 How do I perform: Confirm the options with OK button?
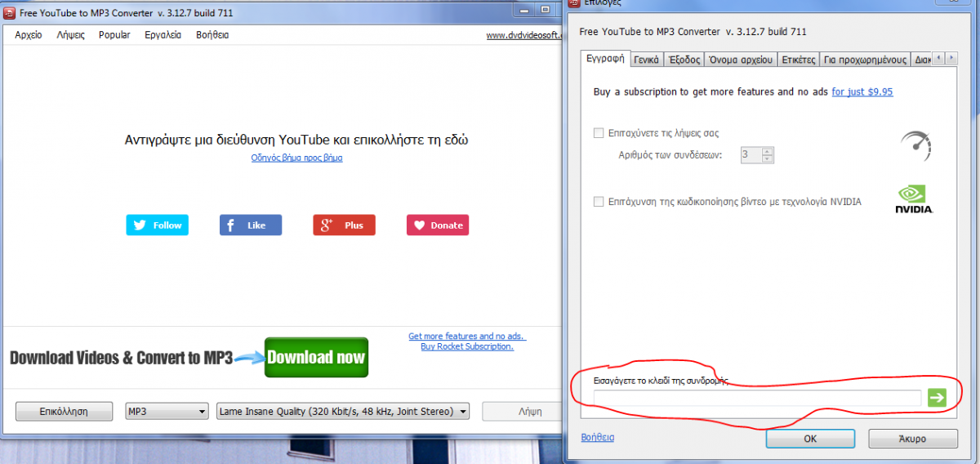tap(810, 439)
